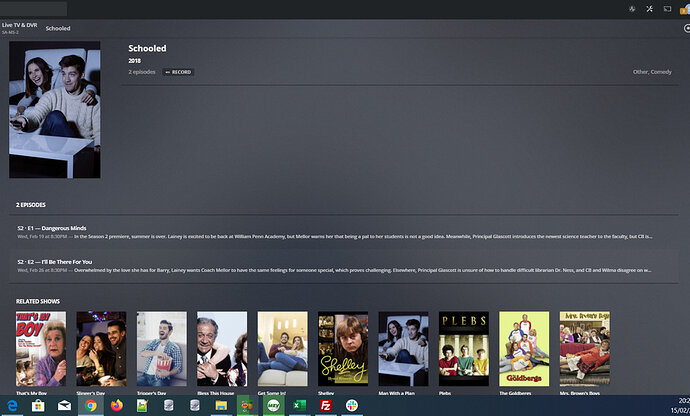
Task: Open Slack from the taskbar
Action: [x=352, y=405]
